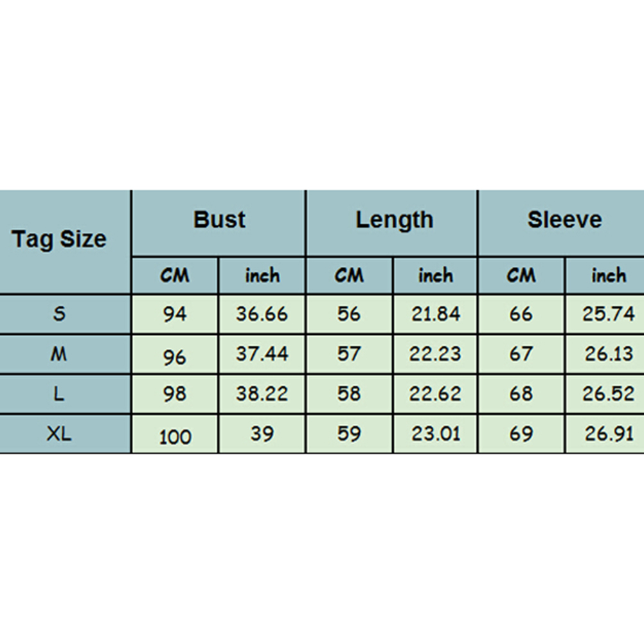Select the S size row label

[x=59, y=314]
